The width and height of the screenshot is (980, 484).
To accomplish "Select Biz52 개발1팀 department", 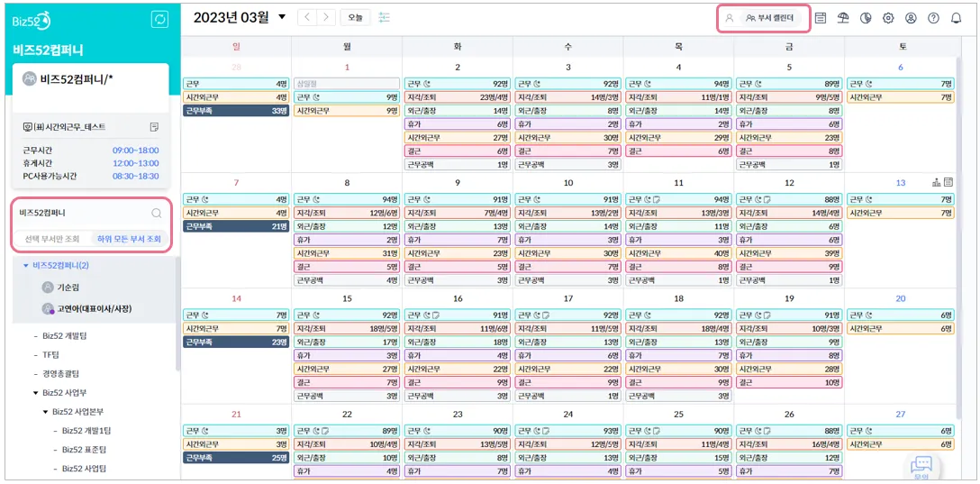I will (x=86, y=430).
